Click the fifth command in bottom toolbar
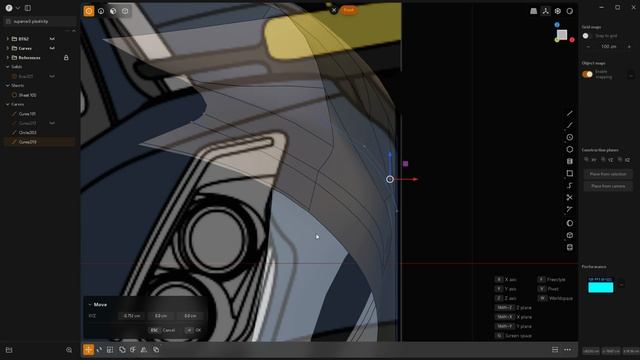This screenshot has height=360, width=640. pos(133,349)
